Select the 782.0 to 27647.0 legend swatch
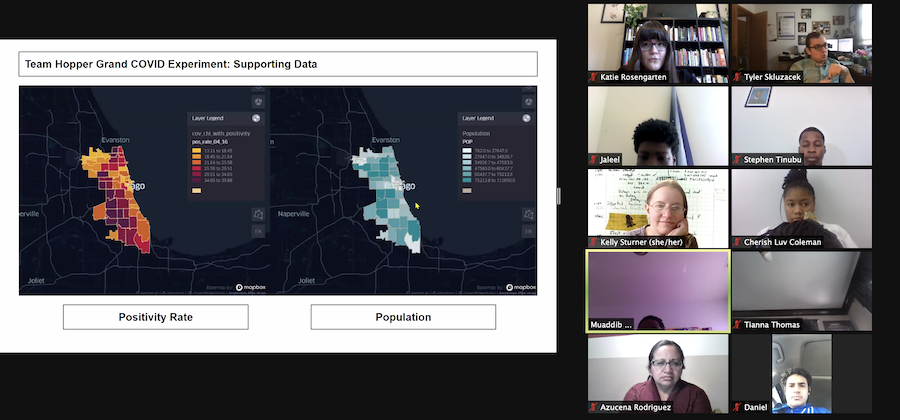Viewport: 900px width, 420px height. point(467,150)
